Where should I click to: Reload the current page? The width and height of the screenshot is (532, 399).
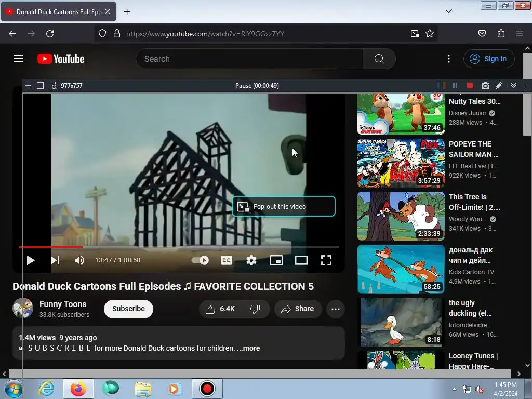[50, 34]
